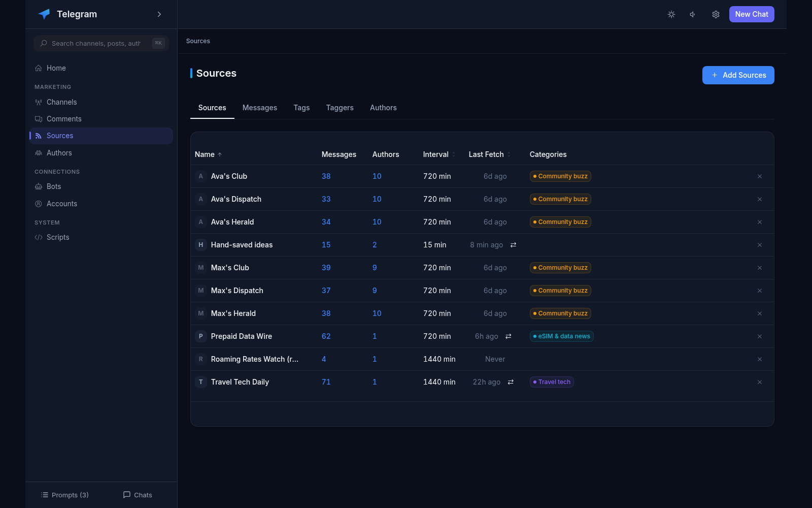Click the Add Sources button

(738, 75)
